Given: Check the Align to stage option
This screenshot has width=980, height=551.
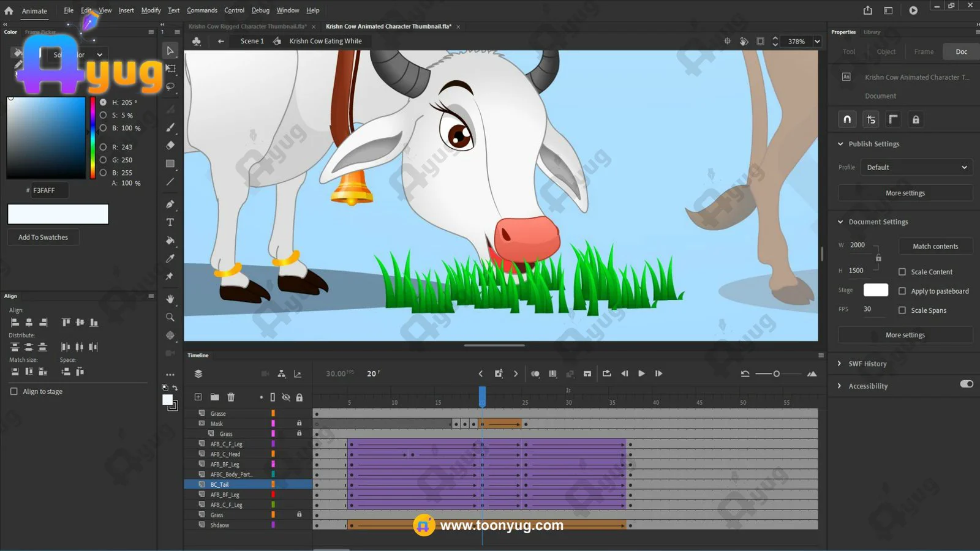Looking at the screenshot, I should coord(14,391).
